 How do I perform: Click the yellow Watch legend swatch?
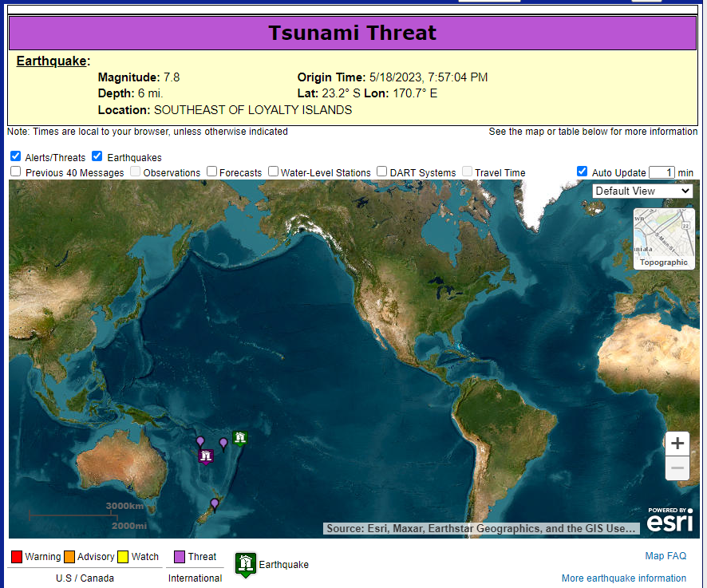click(123, 557)
